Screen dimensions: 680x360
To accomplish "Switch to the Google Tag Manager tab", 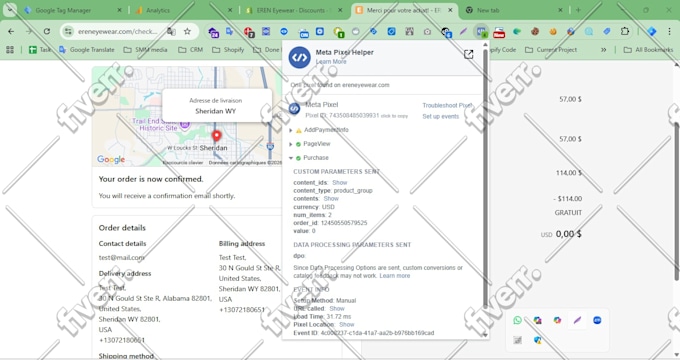I will (73, 10).
